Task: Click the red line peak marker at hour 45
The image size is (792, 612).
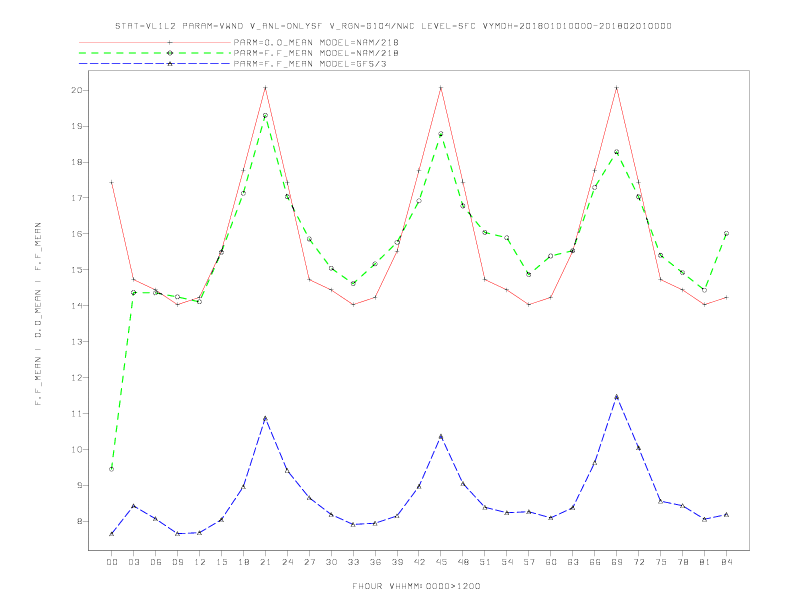Action: coord(441,88)
